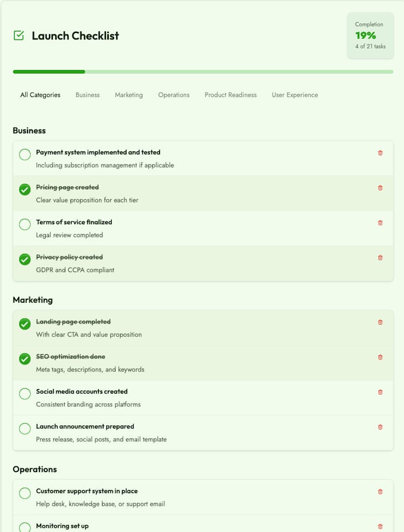The width and height of the screenshot is (404, 532).
Task: Click the Completion 19% summary card
Action: pos(370,36)
